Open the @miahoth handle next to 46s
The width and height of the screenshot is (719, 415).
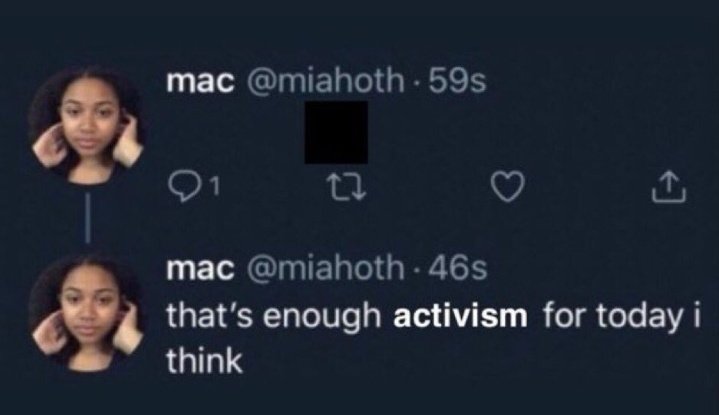(326, 268)
